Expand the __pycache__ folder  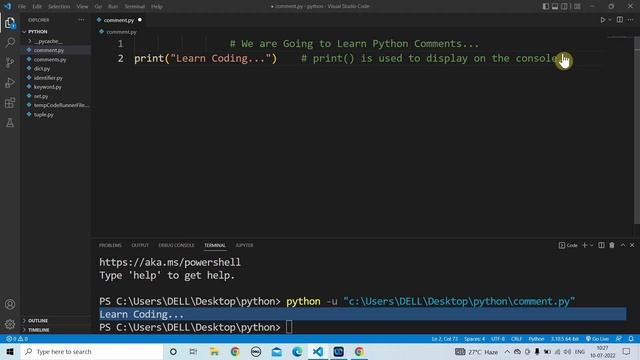(x=48, y=41)
